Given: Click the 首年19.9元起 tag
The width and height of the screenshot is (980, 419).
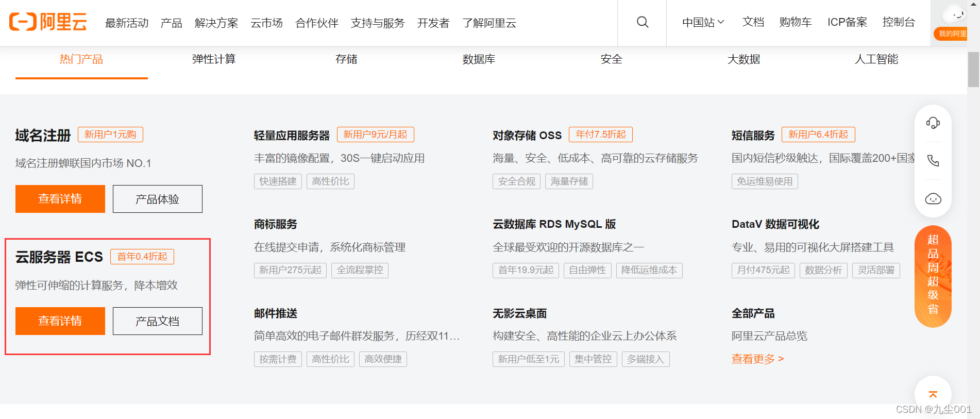Looking at the screenshot, I should pos(526,270).
